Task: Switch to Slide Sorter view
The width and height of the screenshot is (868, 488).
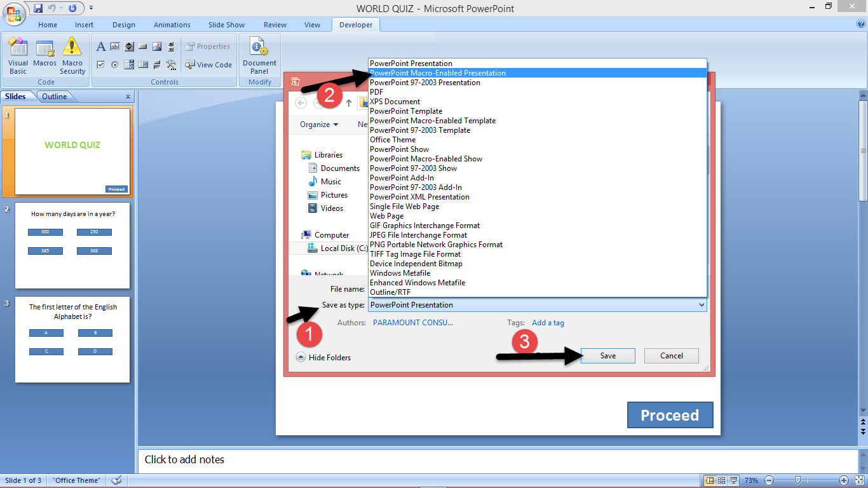Action: tap(722, 480)
